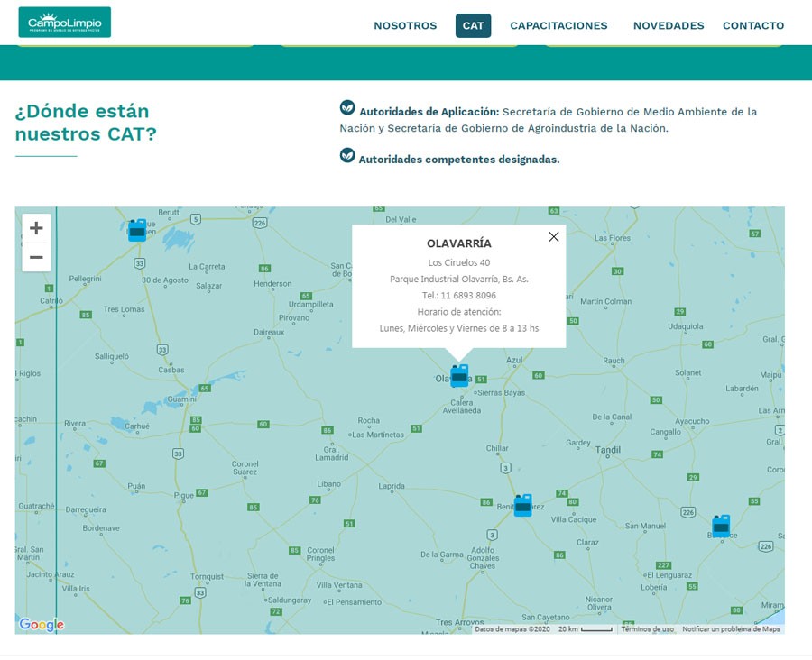Zoom out on the map
Viewport: 812px width, 660px height.
36,257
